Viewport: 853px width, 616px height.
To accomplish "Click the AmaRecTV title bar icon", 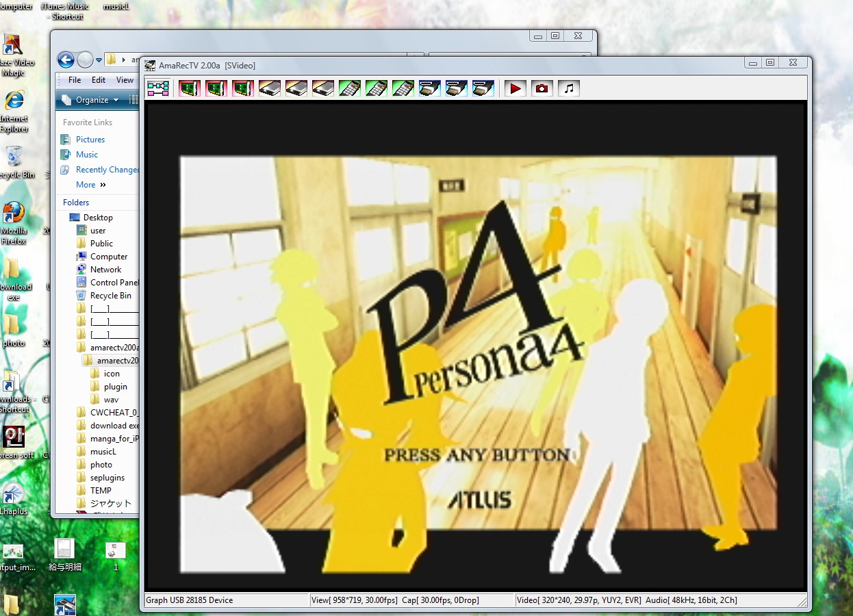I will point(150,65).
